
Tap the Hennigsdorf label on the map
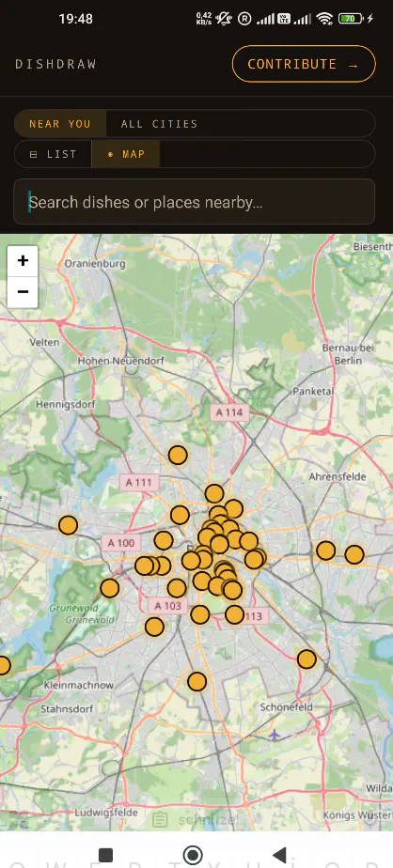(x=66, y=404)
